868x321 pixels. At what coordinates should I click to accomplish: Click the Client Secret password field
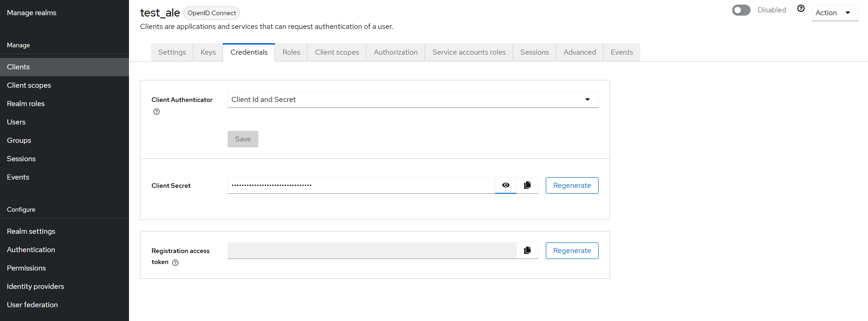[x=360, y=186]
